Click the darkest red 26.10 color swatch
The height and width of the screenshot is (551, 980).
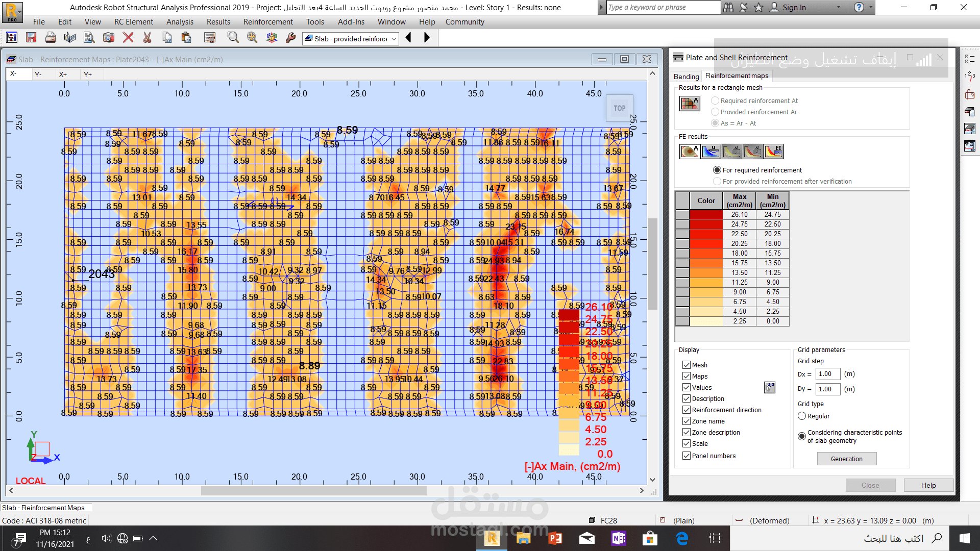[706, 214]
